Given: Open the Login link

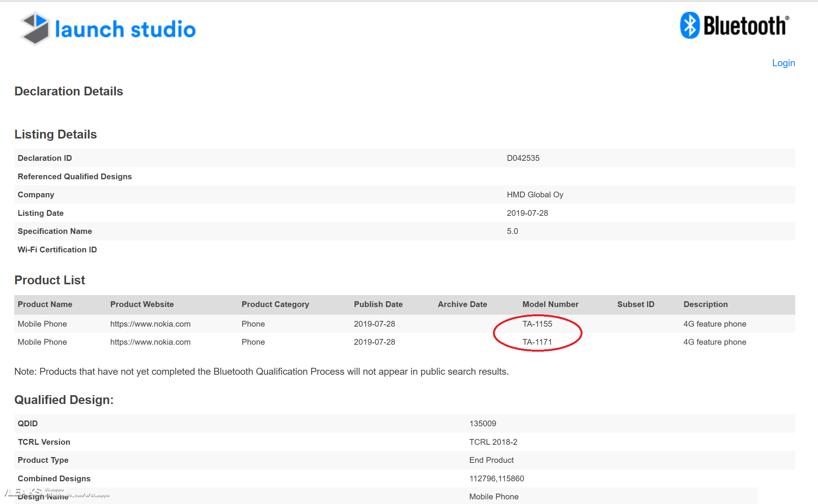Looking at the screenshot, I should (783, 63).
